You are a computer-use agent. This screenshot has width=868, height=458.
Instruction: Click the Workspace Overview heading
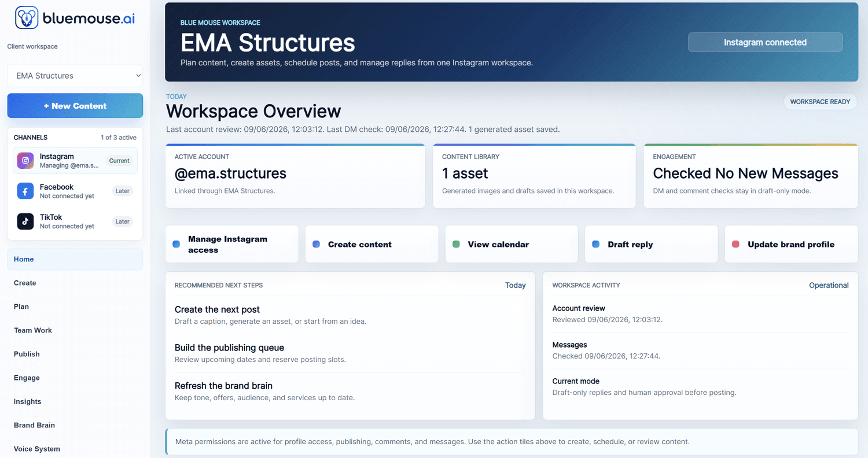(x=253, y=111)
